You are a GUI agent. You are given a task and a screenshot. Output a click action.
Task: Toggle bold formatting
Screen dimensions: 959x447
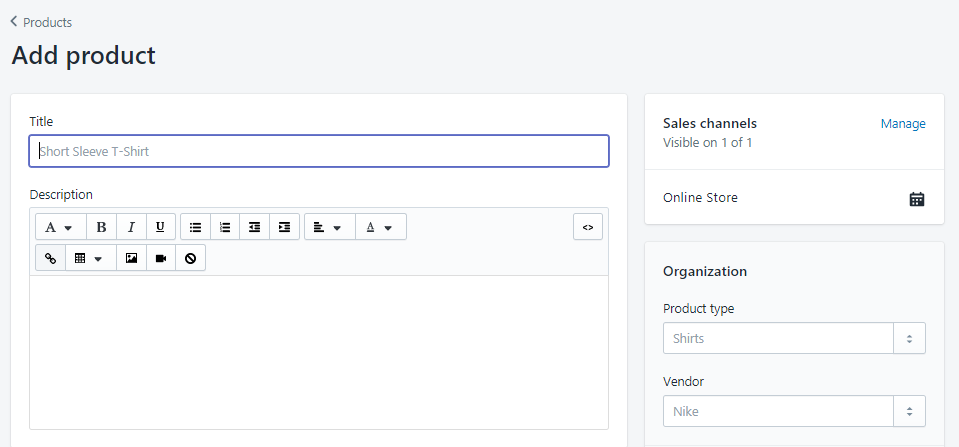(x=102, y=227)
